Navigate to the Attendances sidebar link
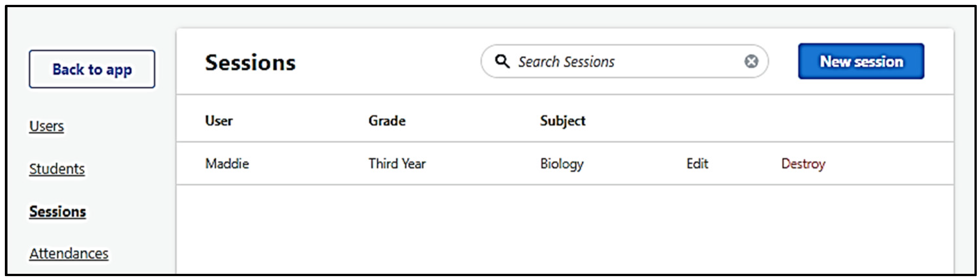Screen dimensions: 980x280 (69, 253)
